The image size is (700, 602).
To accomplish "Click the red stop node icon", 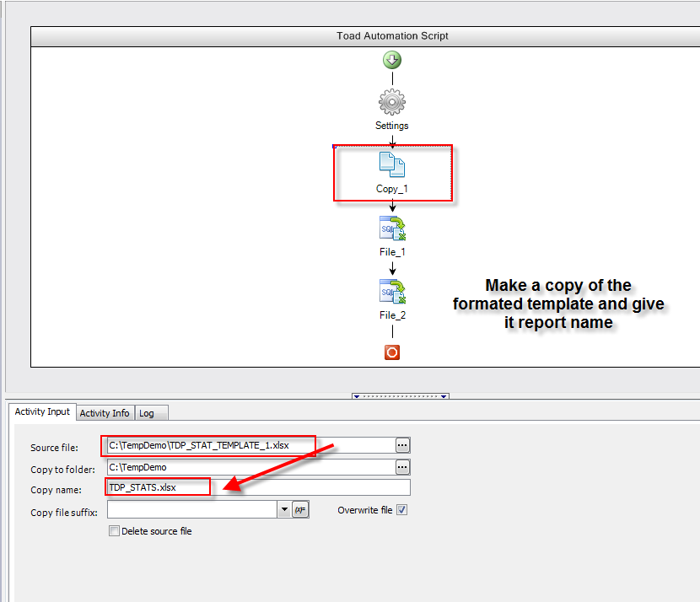I will coord(392,352).
